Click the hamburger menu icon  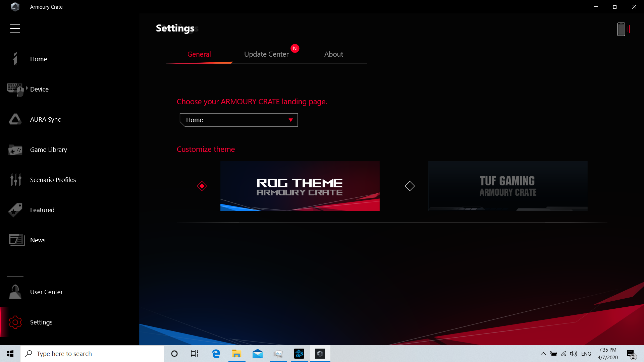(x=15, y=28)
